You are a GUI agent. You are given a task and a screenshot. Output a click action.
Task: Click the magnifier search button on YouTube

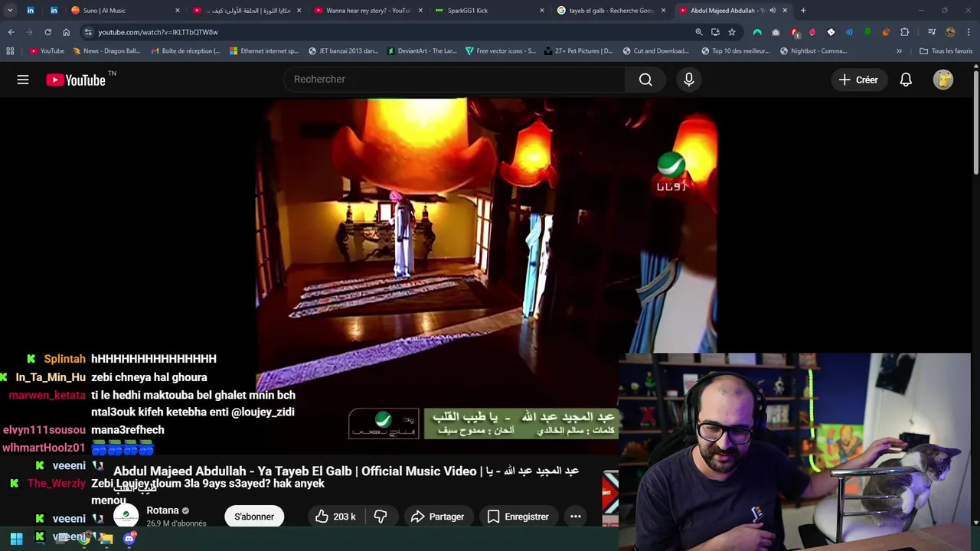(645, 80)
